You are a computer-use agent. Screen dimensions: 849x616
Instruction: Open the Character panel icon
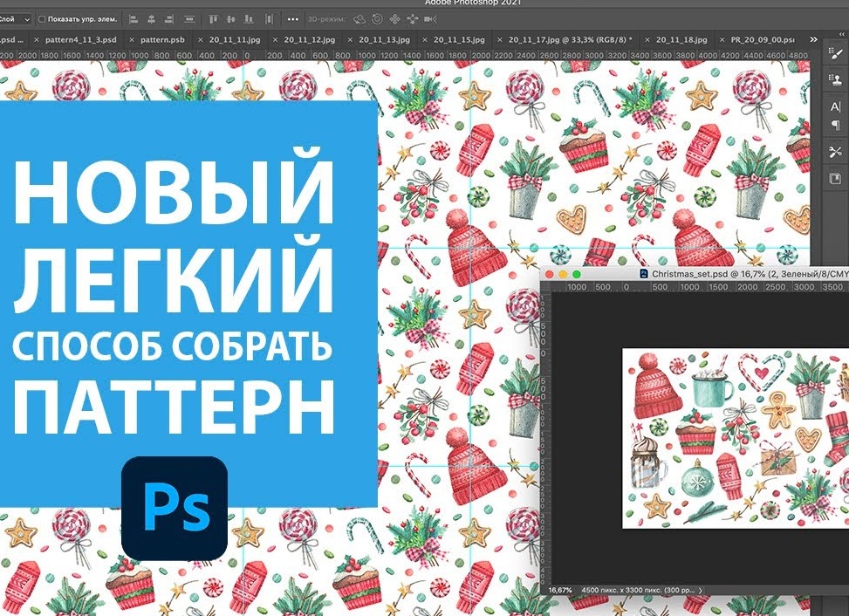[835, 106]
